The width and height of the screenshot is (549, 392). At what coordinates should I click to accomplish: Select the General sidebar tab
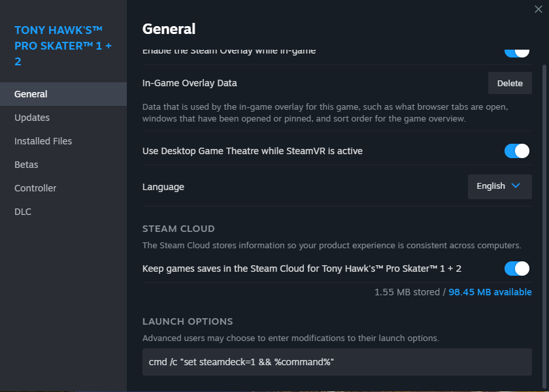(31, 94)
